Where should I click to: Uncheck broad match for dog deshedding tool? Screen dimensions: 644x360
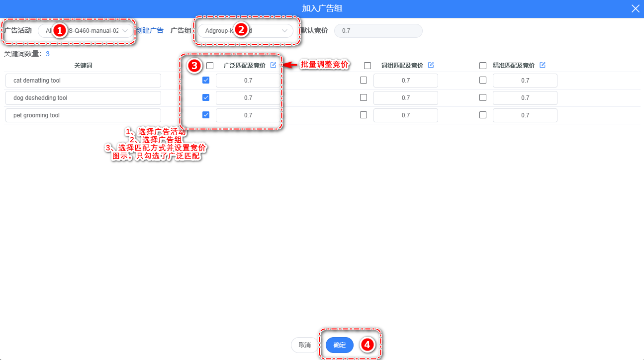pyautogui.click(x=206, y=98)
